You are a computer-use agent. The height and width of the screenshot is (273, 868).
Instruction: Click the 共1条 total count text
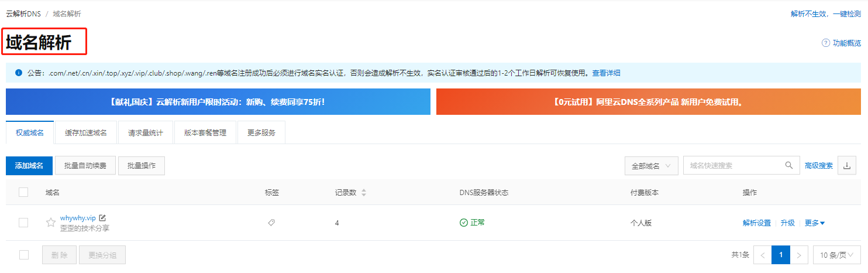pyautogui.click(x=740, y=255)
